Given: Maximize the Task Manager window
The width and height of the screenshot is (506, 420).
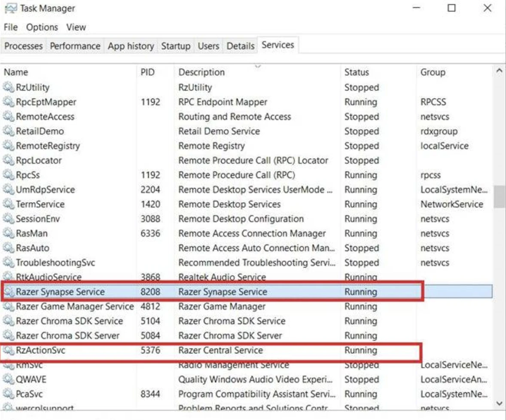Looking at the screenshot, I should (451, 8).
